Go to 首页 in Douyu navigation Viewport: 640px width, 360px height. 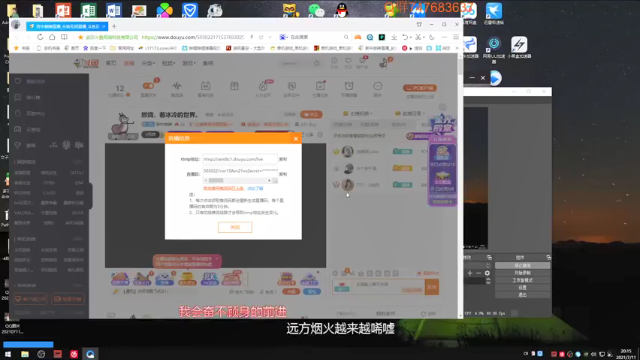(x=111, y=63)
